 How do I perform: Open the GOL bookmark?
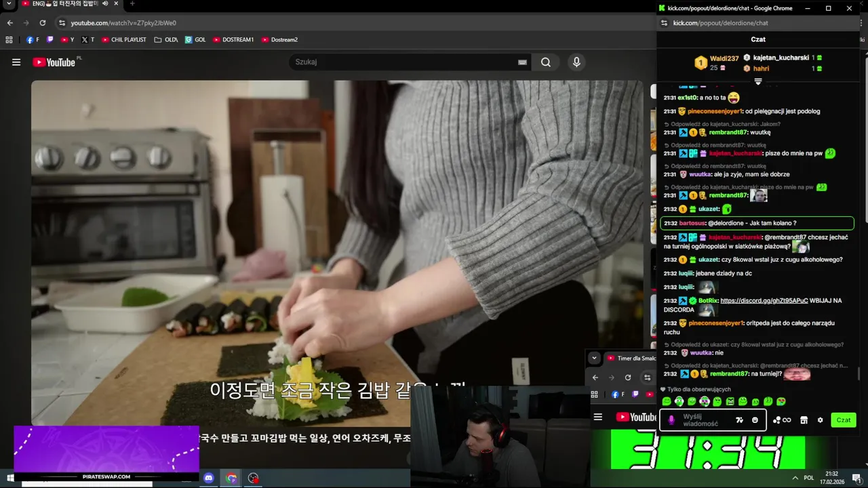195,39
